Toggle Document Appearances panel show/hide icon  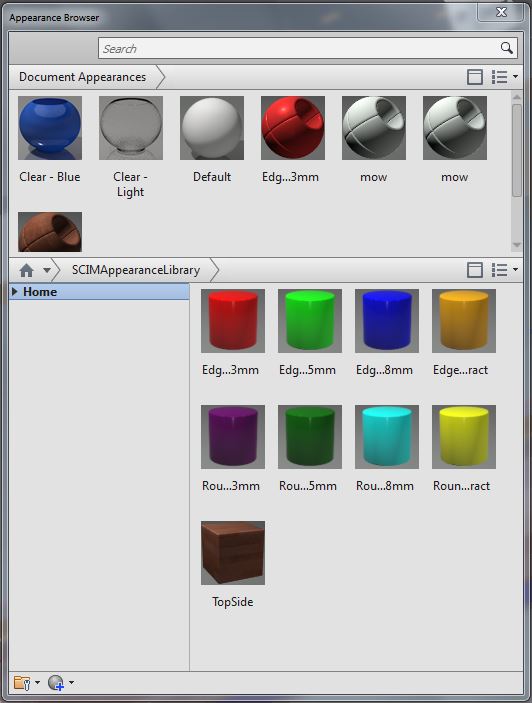tap(475, 77)
